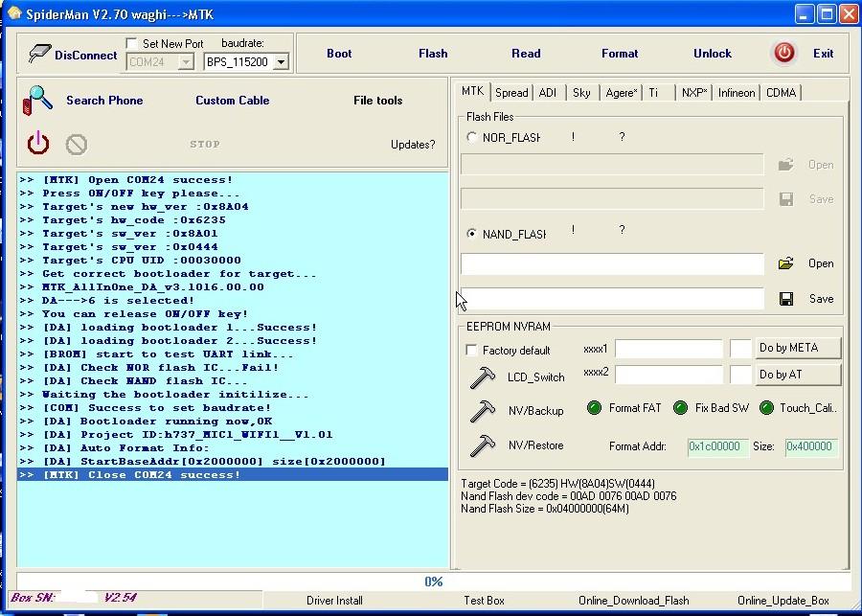This screenshot has width=862, height=616.
Task: Select log line 'Project ID:h737_MIC1_WIFI1__V1.01'
Action: coord(233,435)
